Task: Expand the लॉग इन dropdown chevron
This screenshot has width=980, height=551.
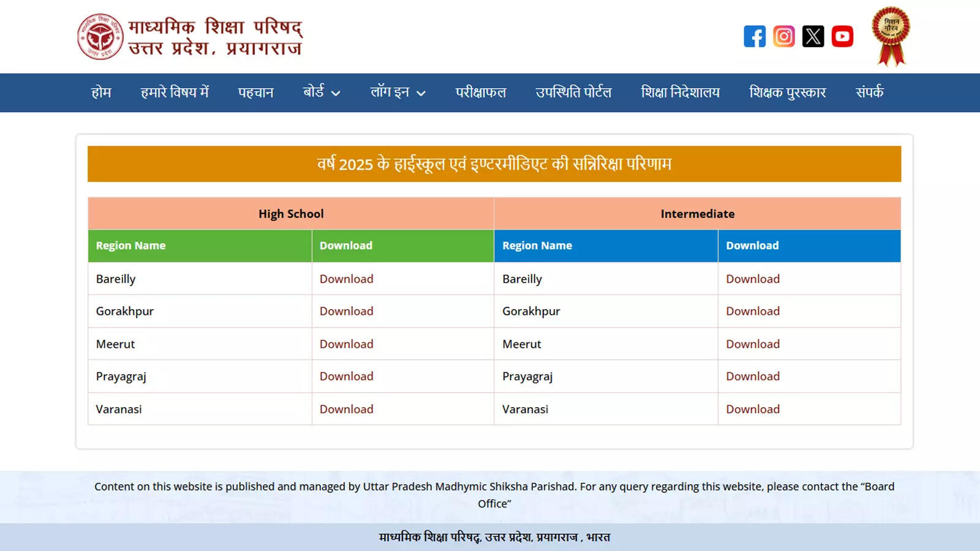Action: click(421, 93)
